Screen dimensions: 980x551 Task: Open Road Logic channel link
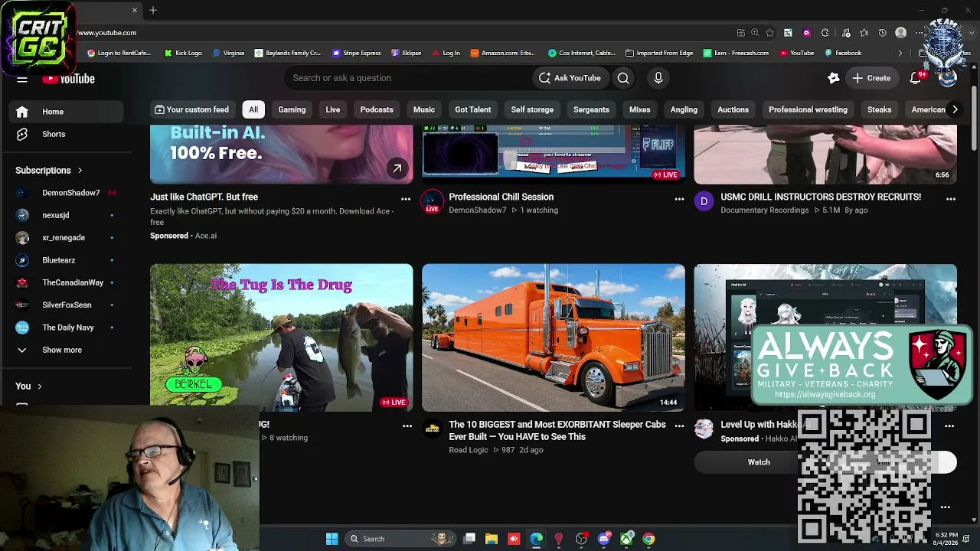(469, 450)
